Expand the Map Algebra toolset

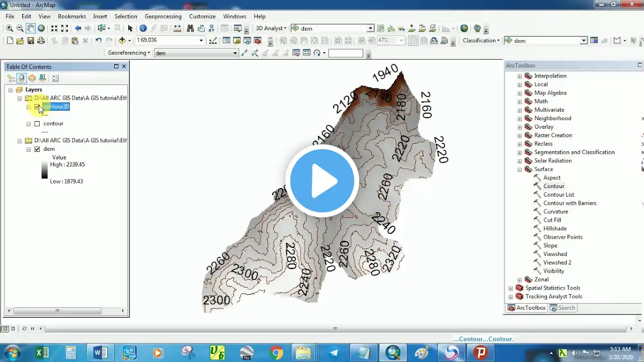[520, 93]
